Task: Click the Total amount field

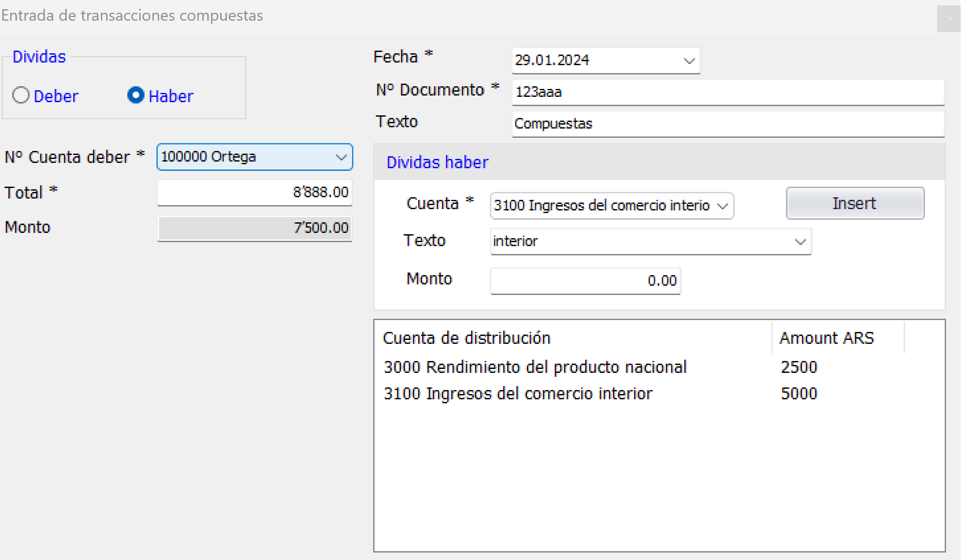Action: point(255,192)
